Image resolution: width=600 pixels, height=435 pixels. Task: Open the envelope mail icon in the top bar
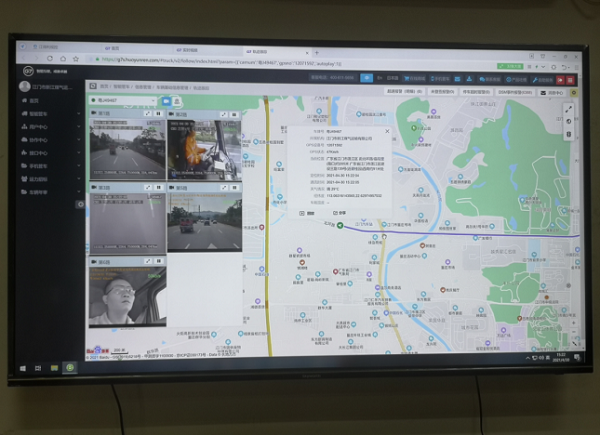coord(458,79)
